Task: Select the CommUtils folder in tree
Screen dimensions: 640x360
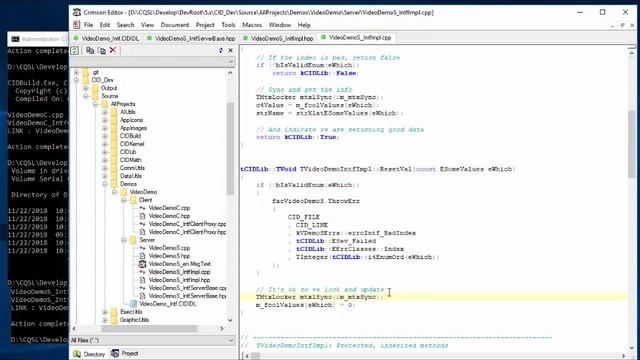Action: point(132,168)
